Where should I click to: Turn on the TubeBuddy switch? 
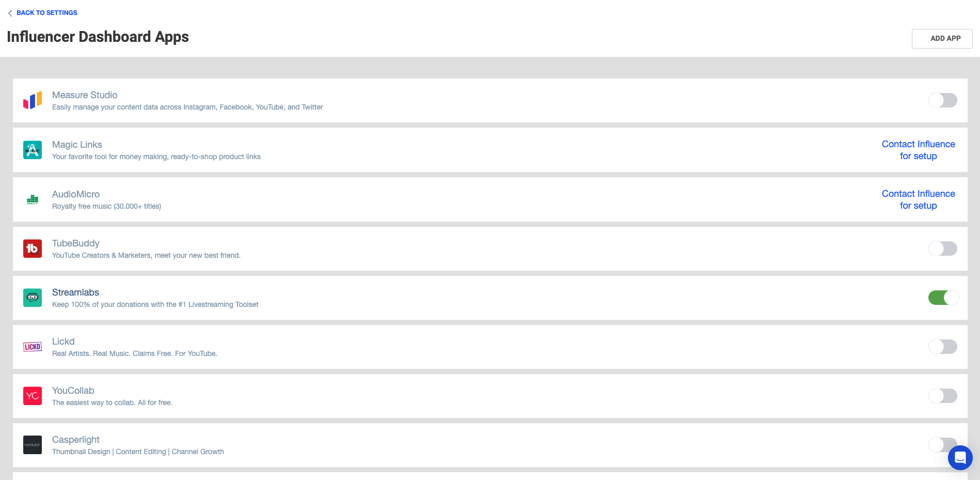(942, 249)
